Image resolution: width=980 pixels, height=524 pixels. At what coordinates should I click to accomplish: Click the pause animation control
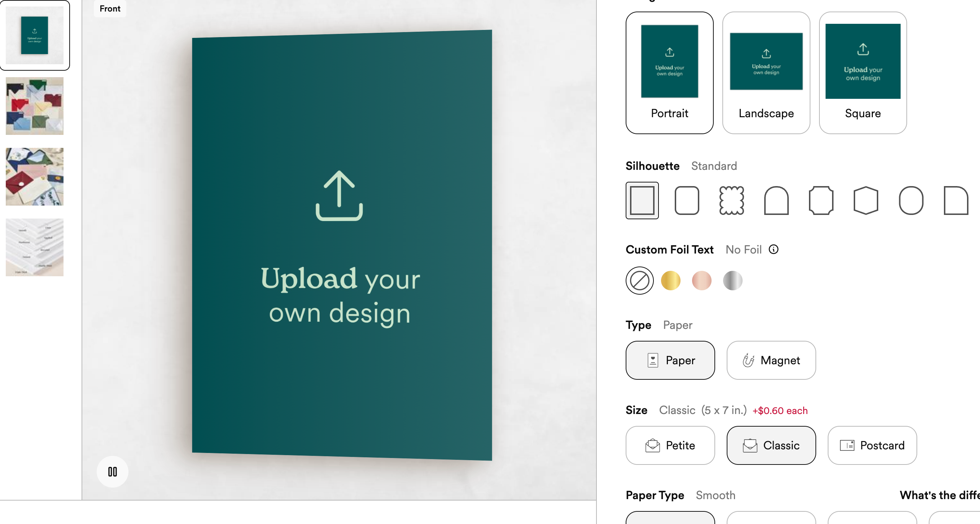(x=112, y=471)
